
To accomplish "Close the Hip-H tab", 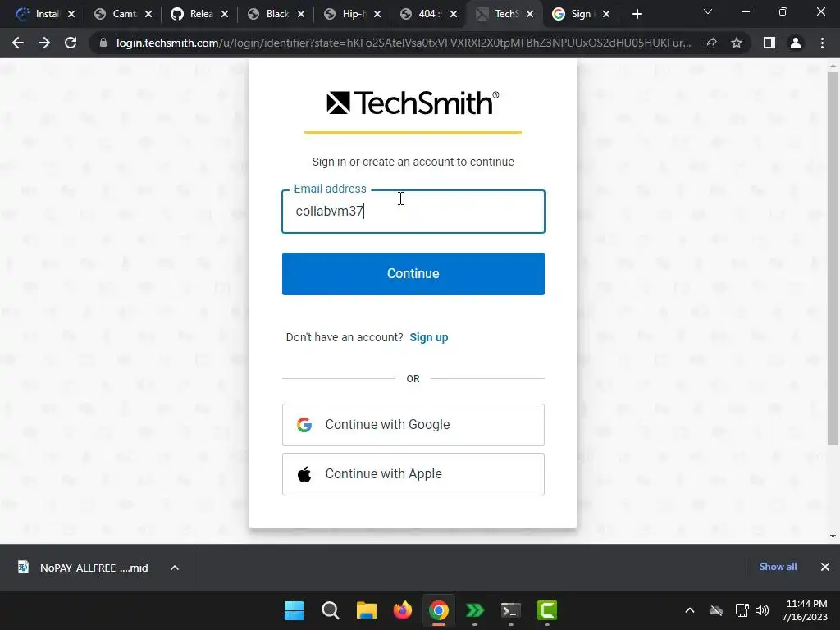I will coord(377,14).
